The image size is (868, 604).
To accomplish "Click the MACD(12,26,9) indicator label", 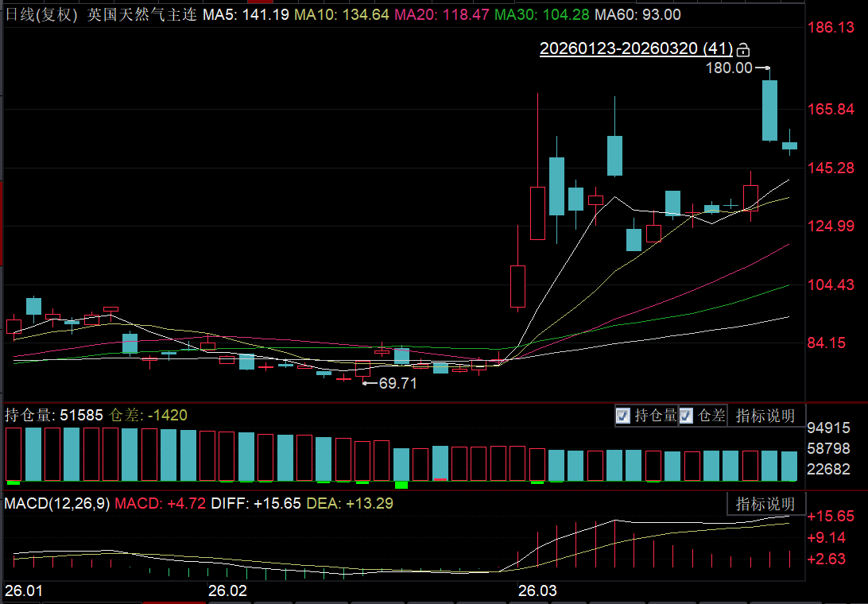I will [x=58, y=503].
